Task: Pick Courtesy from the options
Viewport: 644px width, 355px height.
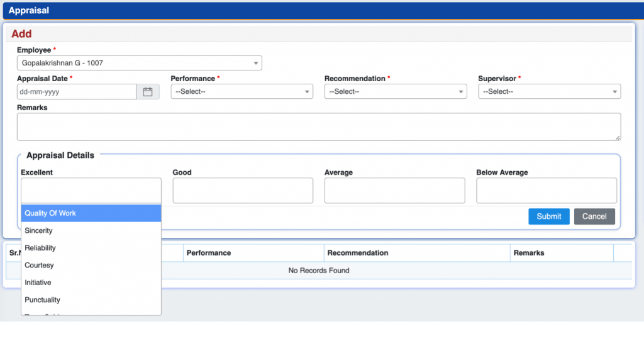Action: [39, 266]
